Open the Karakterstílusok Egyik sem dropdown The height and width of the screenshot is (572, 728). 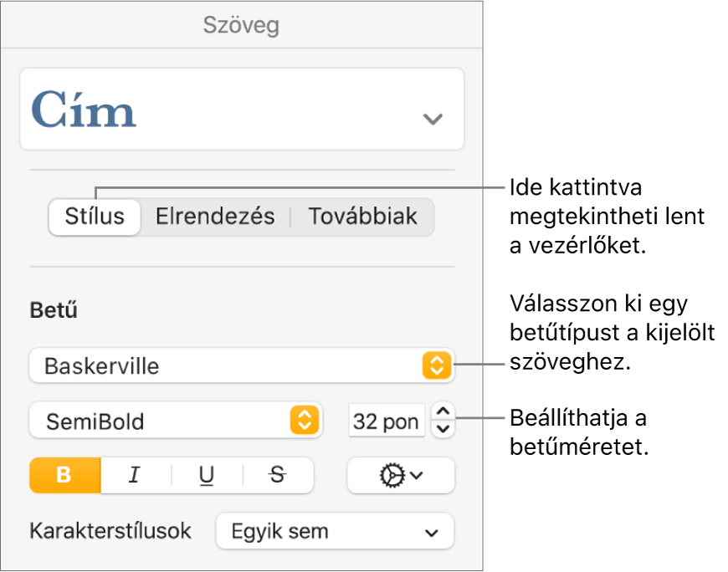pyautogui.click(x=335, y=531)
